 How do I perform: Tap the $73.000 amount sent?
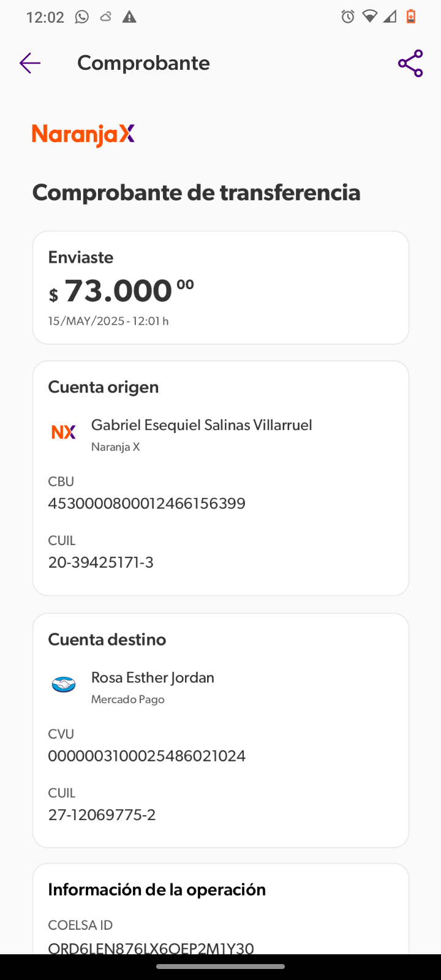120,290
